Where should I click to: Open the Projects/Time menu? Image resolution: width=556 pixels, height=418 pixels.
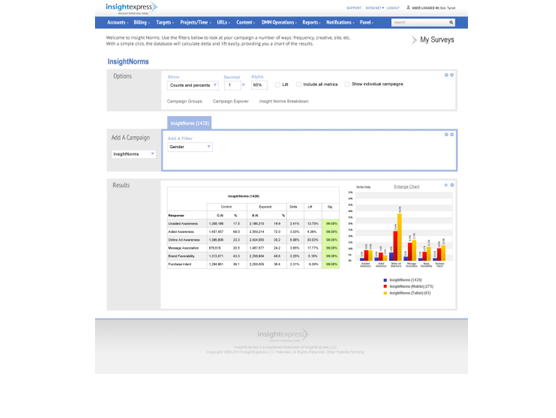(x=195, y=22)
